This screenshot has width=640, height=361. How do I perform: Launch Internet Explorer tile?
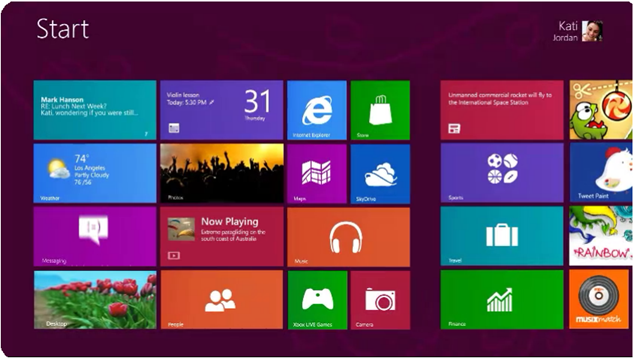pyautogui.click(x=317, y=110)
